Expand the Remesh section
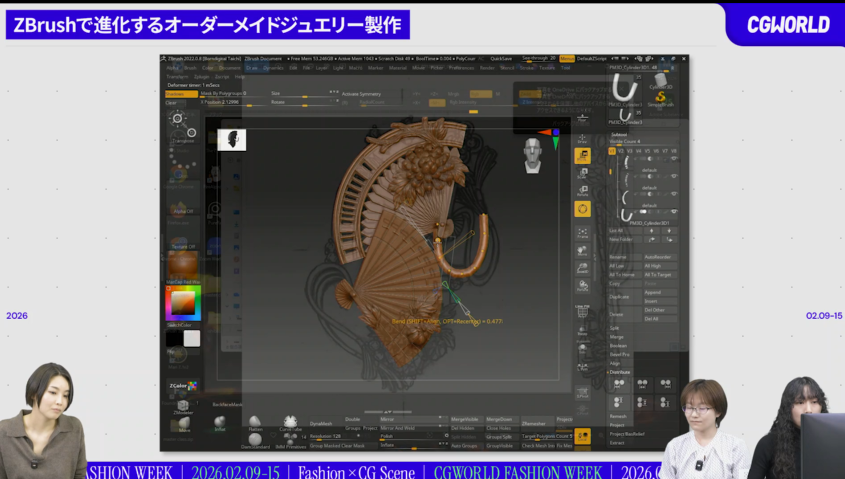 click(619, 416)
